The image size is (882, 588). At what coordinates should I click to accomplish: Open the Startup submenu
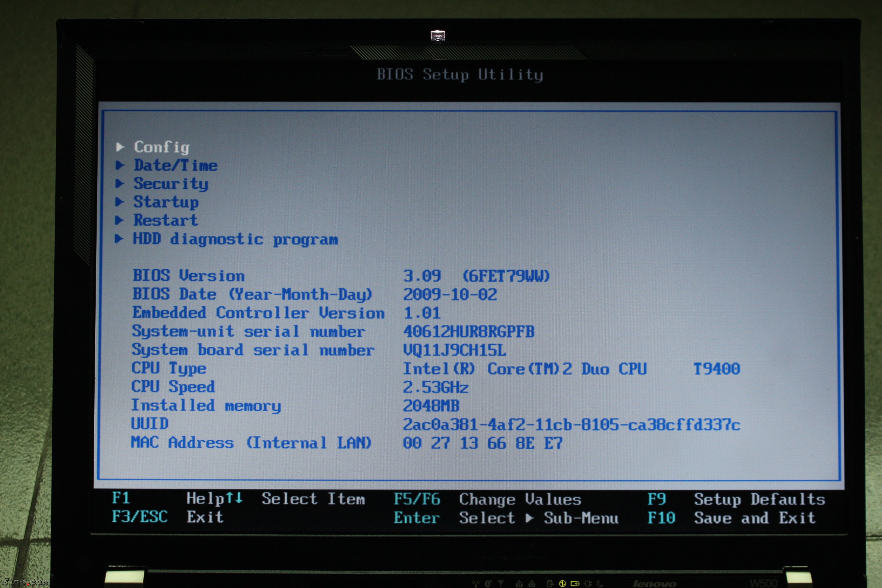(166, 202)
